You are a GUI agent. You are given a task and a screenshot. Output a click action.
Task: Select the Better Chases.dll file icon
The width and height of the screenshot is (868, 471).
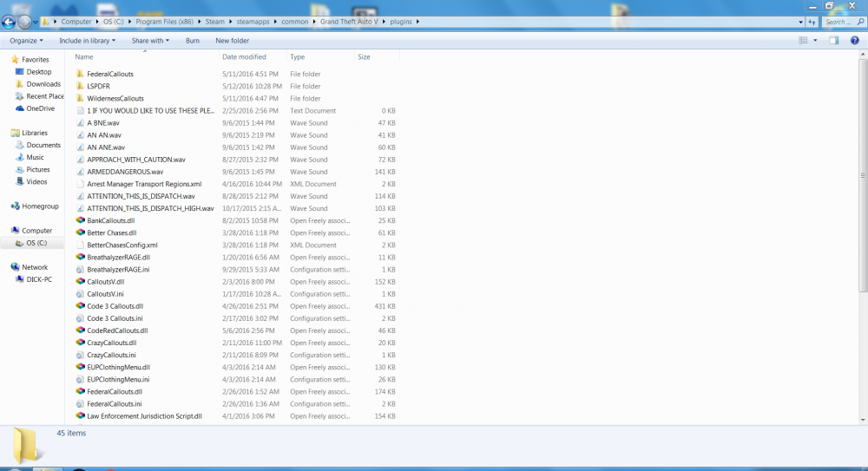pos(80,232)
